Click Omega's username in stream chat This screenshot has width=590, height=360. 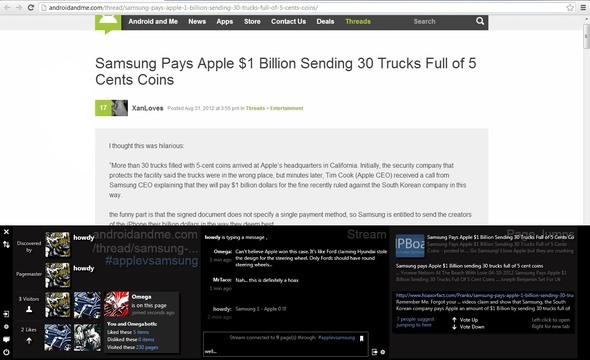point(223,252)
